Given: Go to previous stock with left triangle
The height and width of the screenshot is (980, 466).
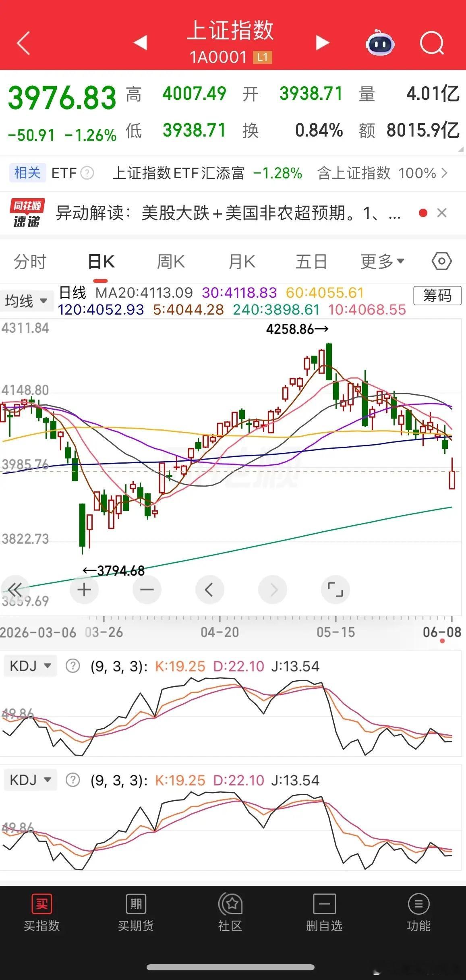Looking at the screenshot, I should (141, 43).
